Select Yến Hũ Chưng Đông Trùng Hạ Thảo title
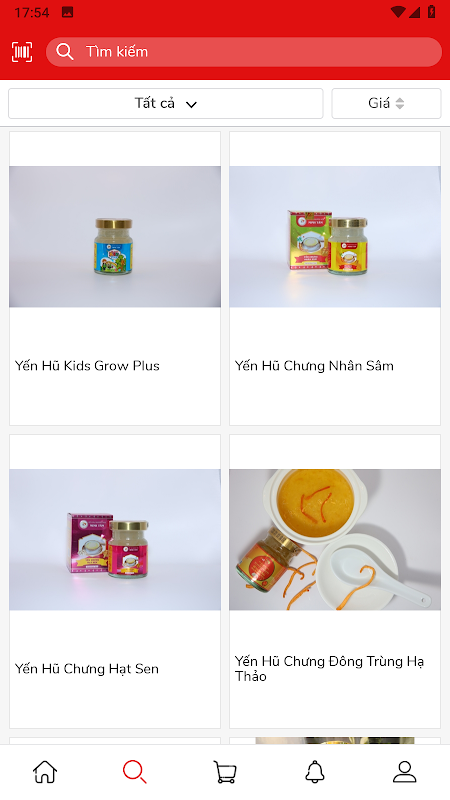The image size is (450, 800). click(329, 668)
